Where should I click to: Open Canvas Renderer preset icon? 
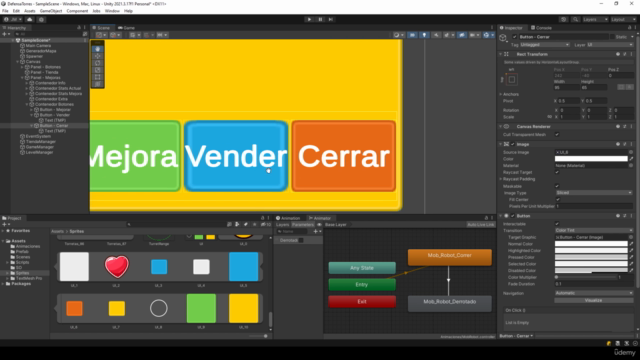coord(624,127)
